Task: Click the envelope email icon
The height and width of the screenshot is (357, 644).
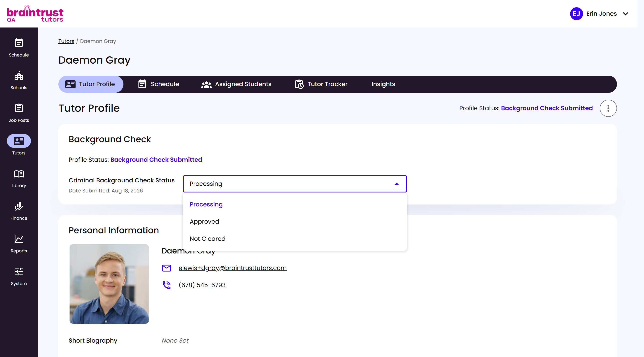Action: tap(167, 268)
